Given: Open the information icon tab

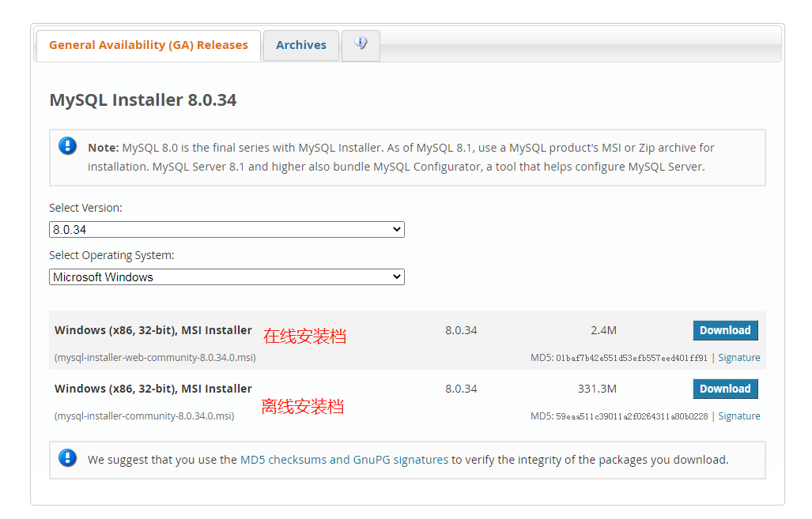Looking at the screenshot, I should pyautogui.click(x=361, y=46).
